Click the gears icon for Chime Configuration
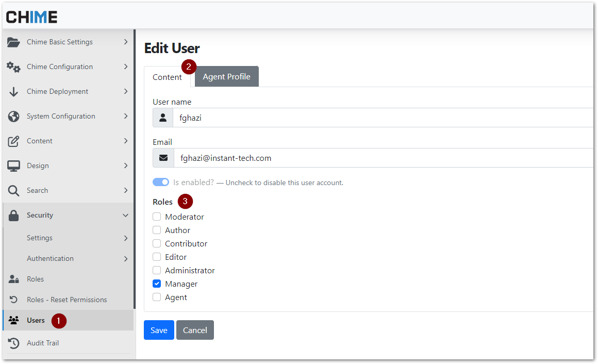This screenshot has height=364, width=598. point(14,67)
